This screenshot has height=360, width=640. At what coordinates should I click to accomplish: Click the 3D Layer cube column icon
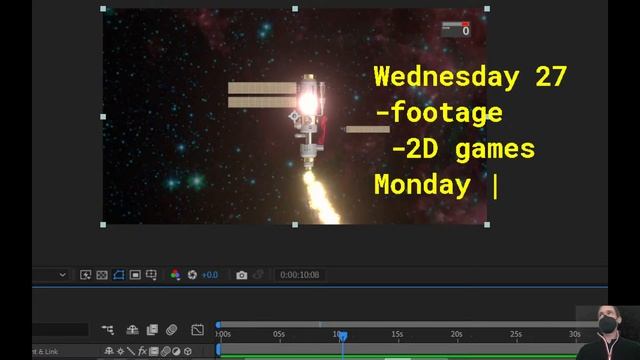[x=188, y=351]
